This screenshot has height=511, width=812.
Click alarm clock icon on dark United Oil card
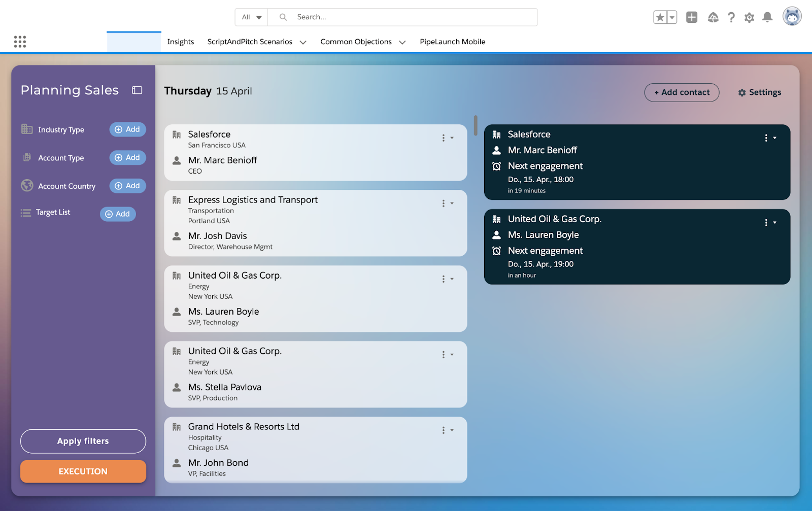tap(497, 251)
